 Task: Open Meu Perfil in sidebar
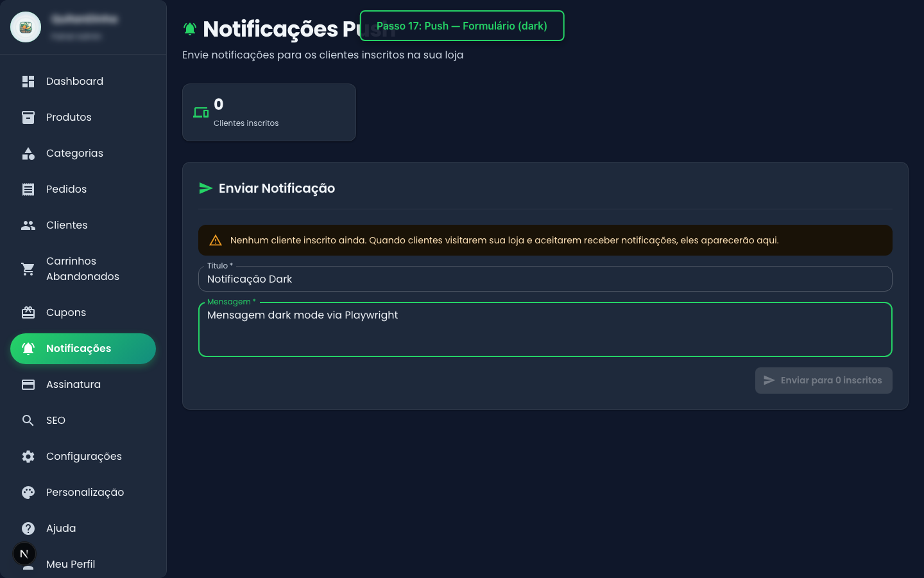(x=71, y=564)
